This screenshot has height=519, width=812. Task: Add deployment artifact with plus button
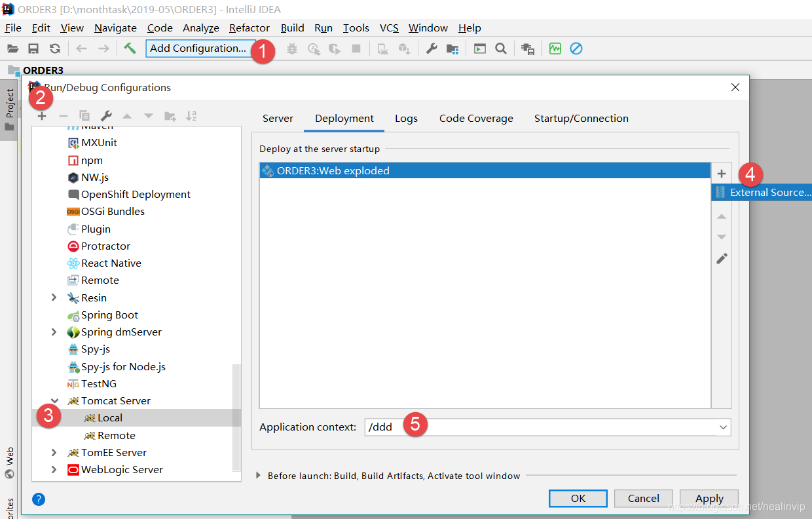point(722,174)
